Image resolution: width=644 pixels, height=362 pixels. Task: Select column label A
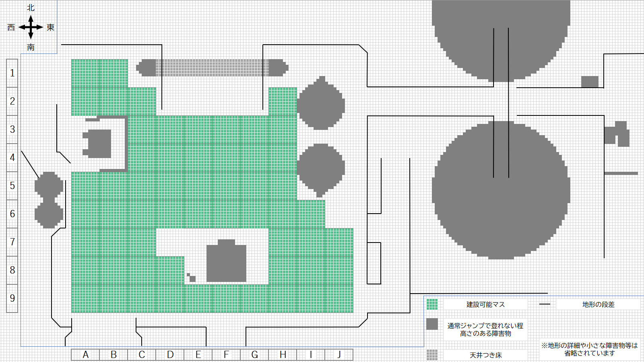click(85, 355)
